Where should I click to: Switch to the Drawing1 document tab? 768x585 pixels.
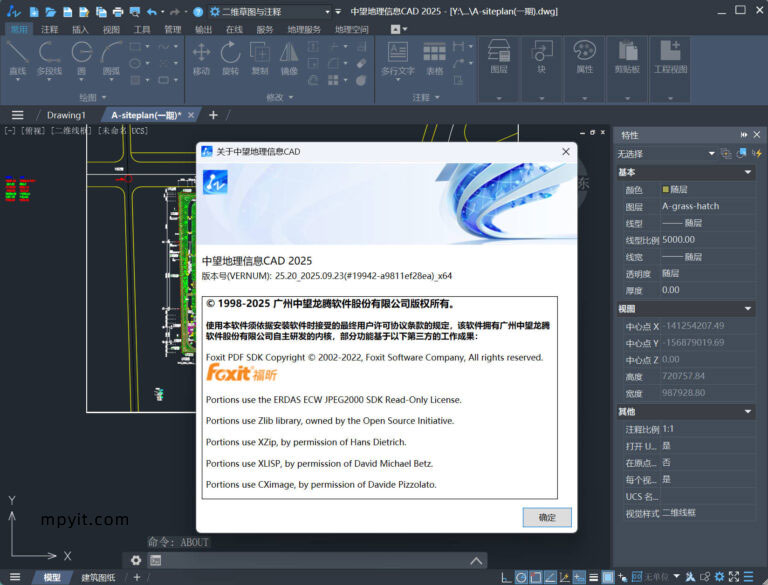66,115
